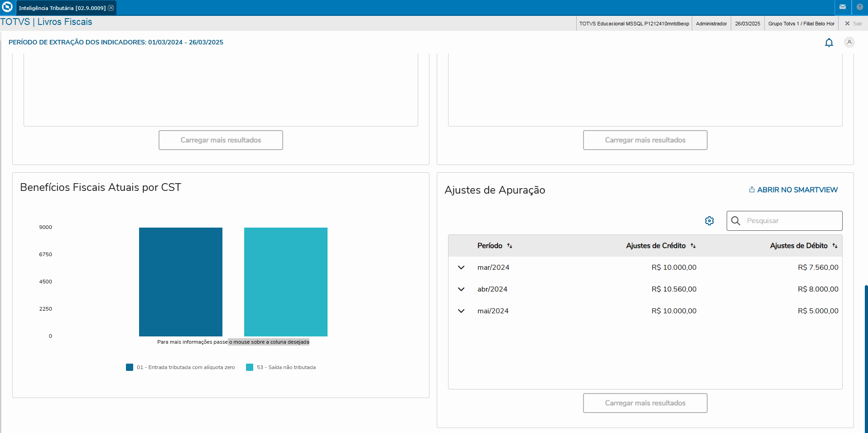Close the Inteligência Tributária tab
Viewport: 868px width, 433px height.
[111, 8]
